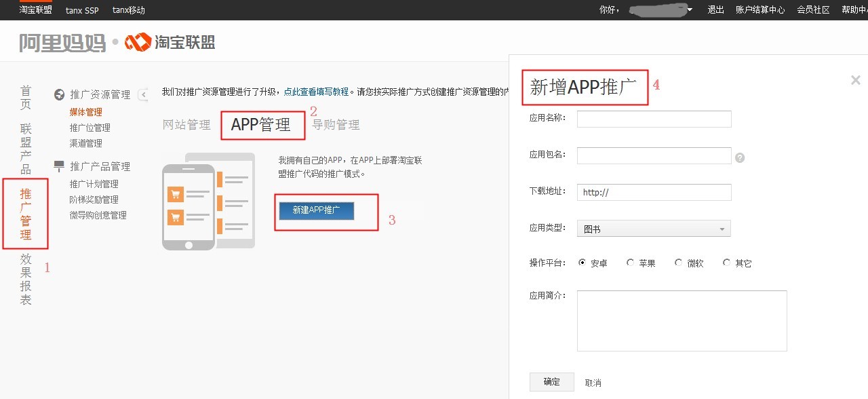Close the 新增APP推广 panel with the X

click(855, 80)
